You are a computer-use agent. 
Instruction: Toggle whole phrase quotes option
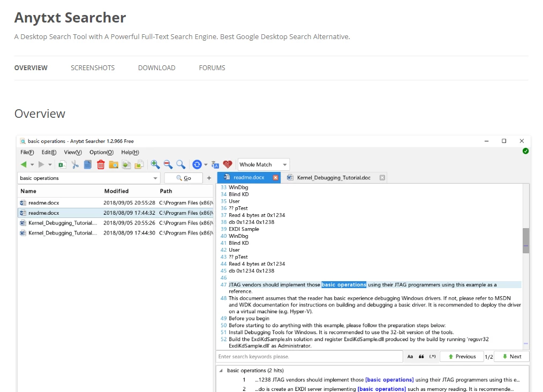[421, 356]
